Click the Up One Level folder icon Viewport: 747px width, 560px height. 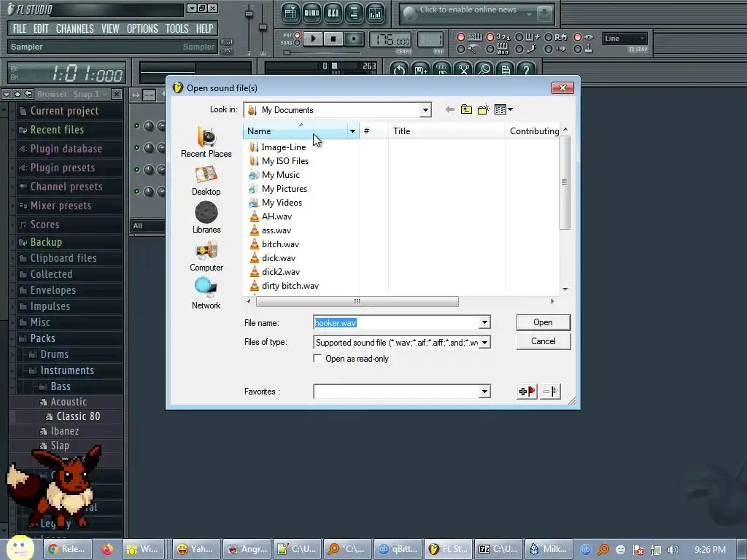point(466,109)
